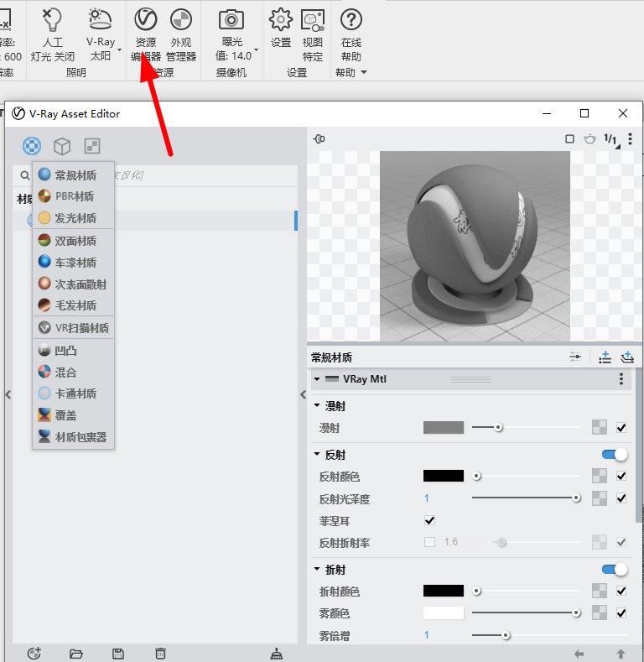This screenshot has width=644, height=662.
Task: Check the Reflection IOR (反射折射率) checkbox
Action: [429, 542]
